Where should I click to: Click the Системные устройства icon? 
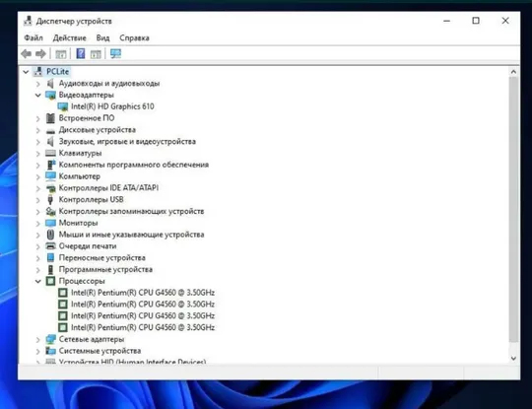(50, 351)
